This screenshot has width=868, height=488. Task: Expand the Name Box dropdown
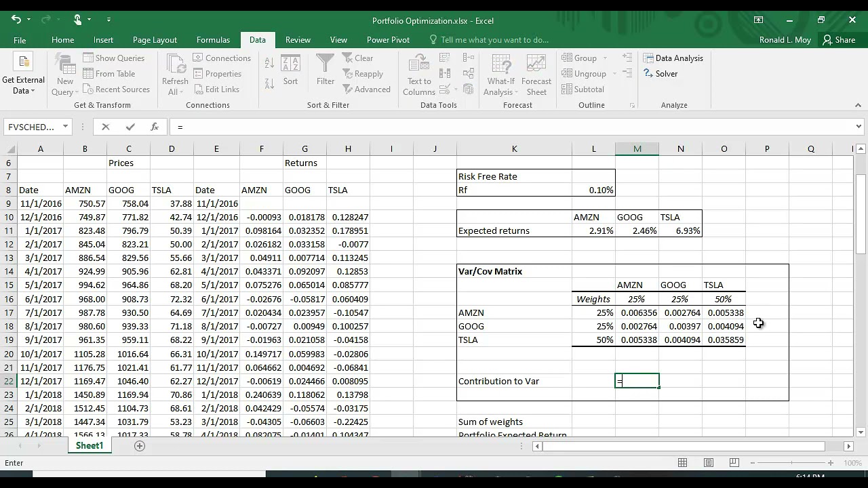coord(65,127)
